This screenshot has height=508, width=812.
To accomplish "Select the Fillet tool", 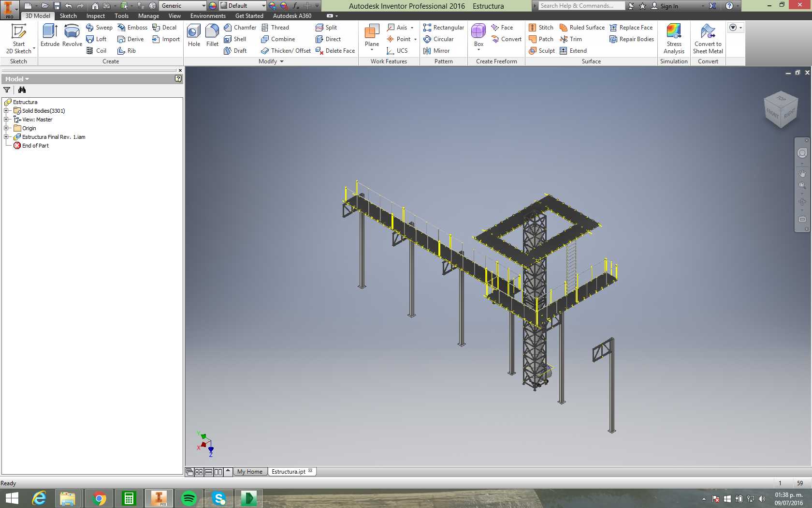I will (x=212, y=35).
